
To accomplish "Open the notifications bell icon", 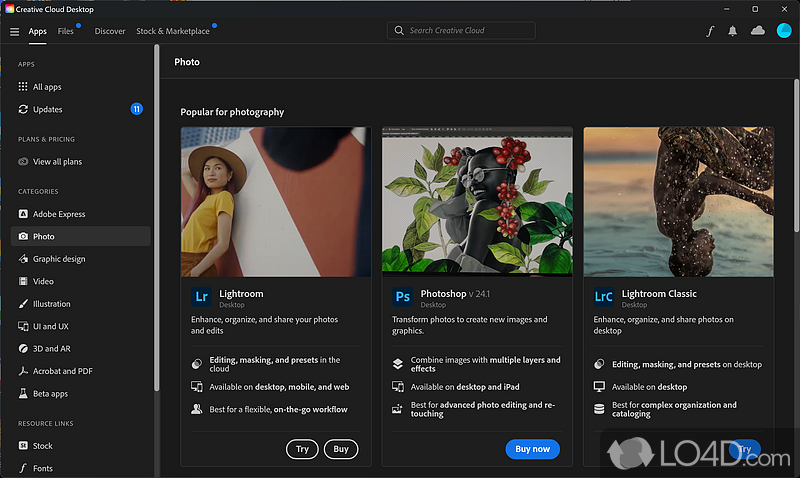I will [732, 31].
